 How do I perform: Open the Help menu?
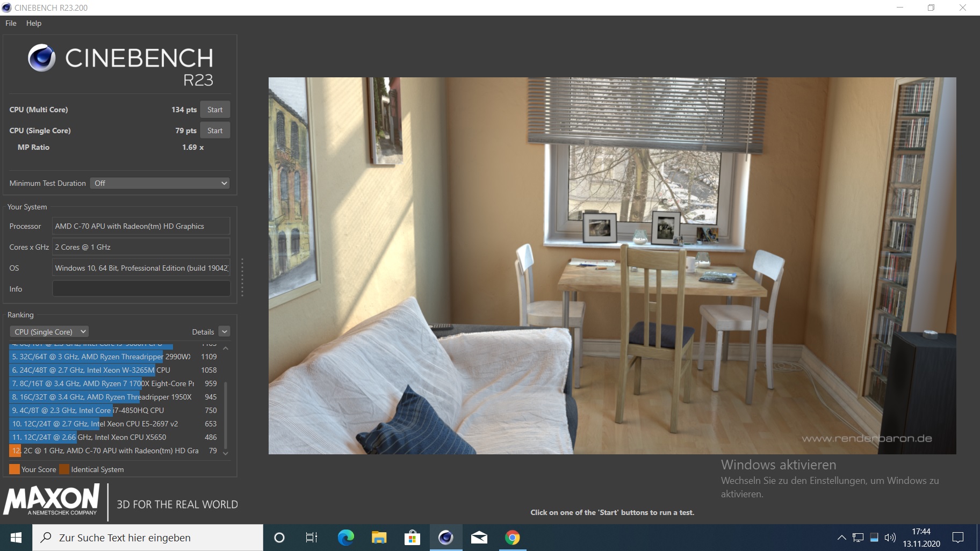34,23
